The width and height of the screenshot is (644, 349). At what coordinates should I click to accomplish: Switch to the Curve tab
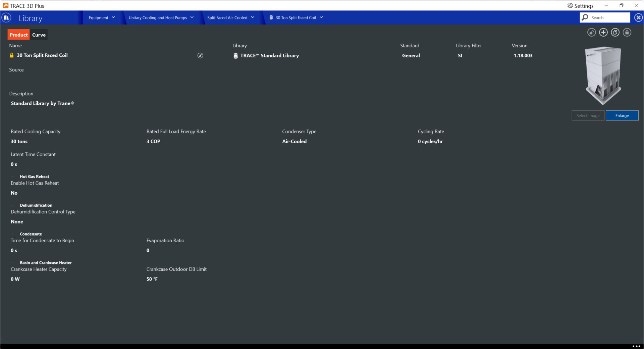point(39,35)
